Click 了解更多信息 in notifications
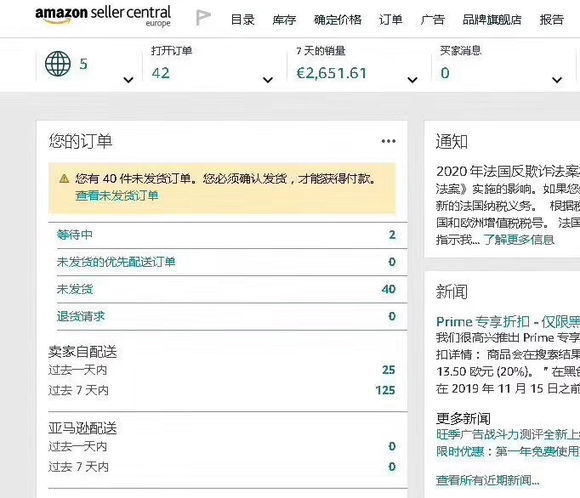580x498 pixels. pyautogui.click(x=519, y=240)
